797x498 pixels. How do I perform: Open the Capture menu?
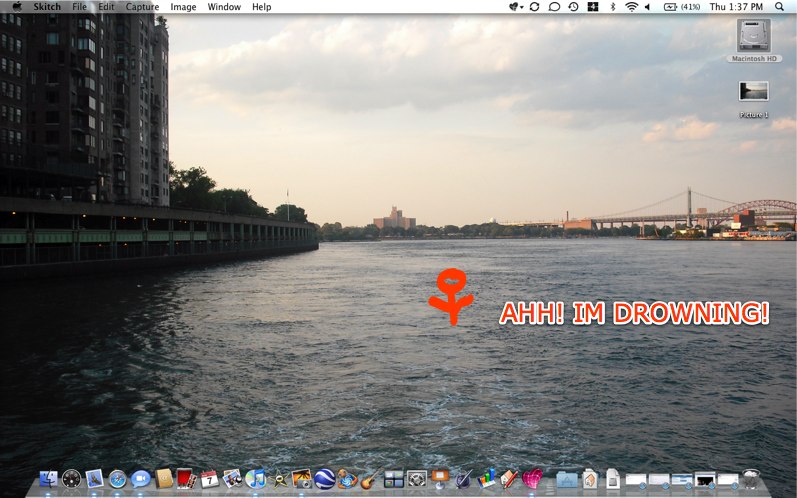tap(142, 7)
